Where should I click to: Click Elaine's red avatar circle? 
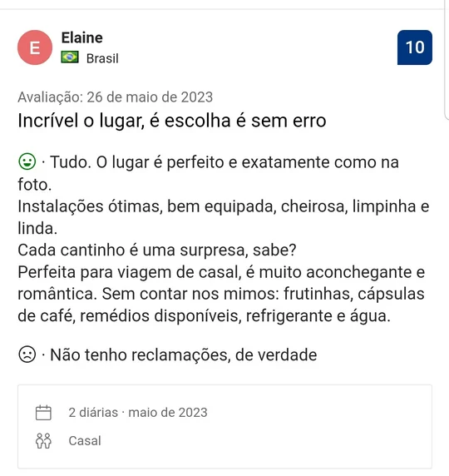click(x=35, y=47)
